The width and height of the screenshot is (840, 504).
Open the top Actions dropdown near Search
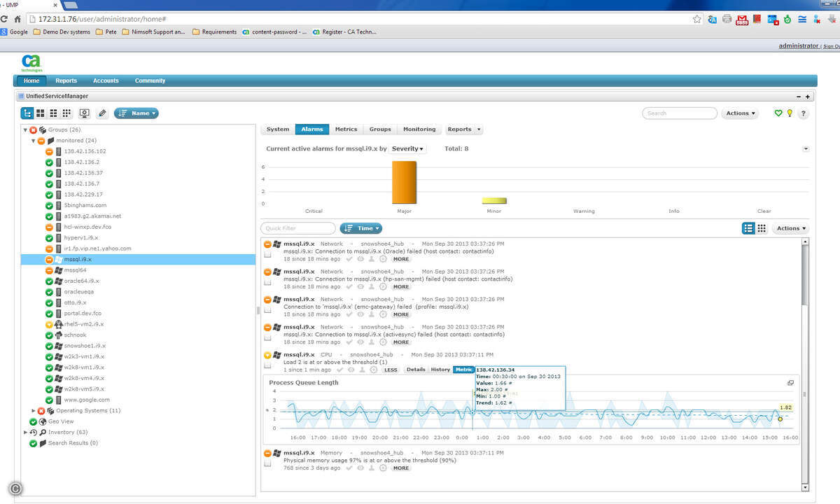740,113
